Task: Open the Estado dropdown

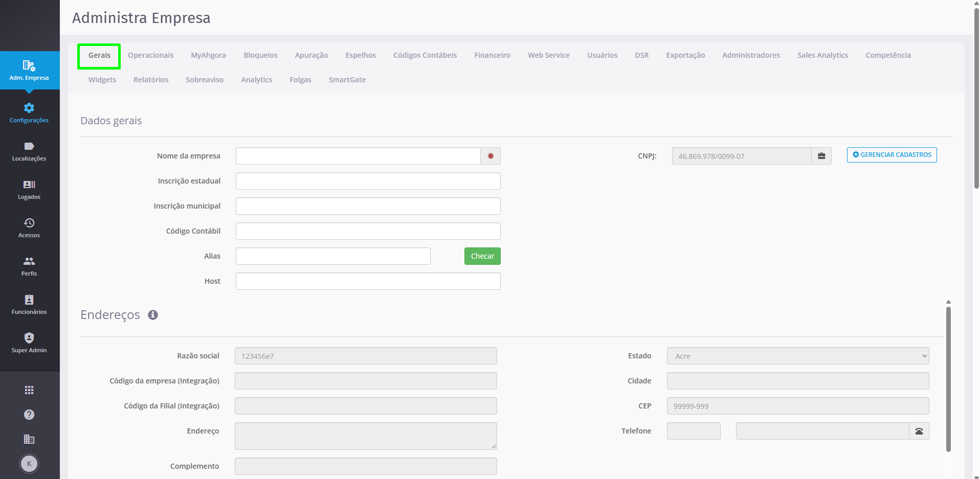Action: [x=798, y=356]
